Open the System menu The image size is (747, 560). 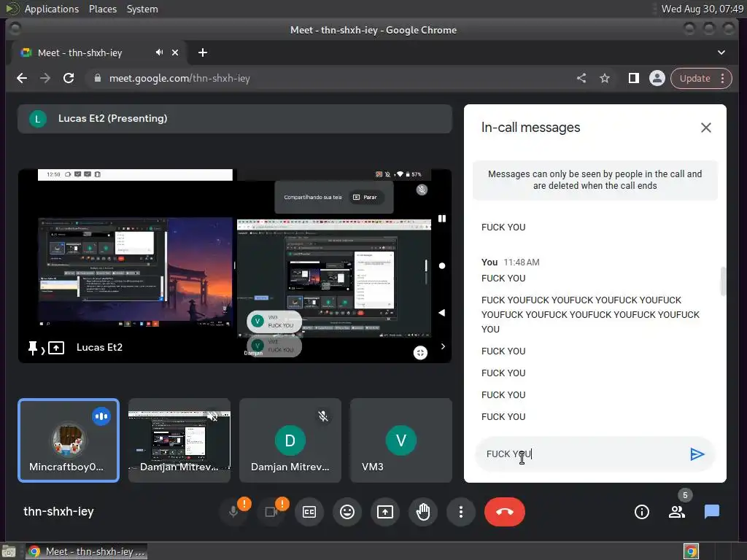tap(142, 9)
